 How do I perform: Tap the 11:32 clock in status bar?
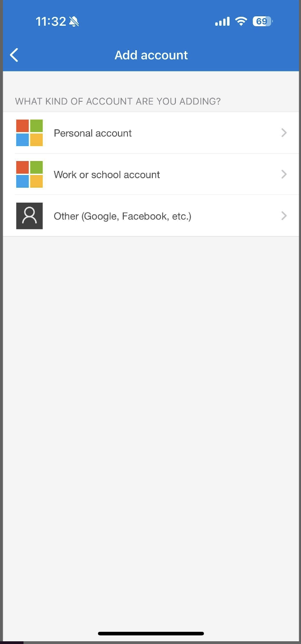51,21
